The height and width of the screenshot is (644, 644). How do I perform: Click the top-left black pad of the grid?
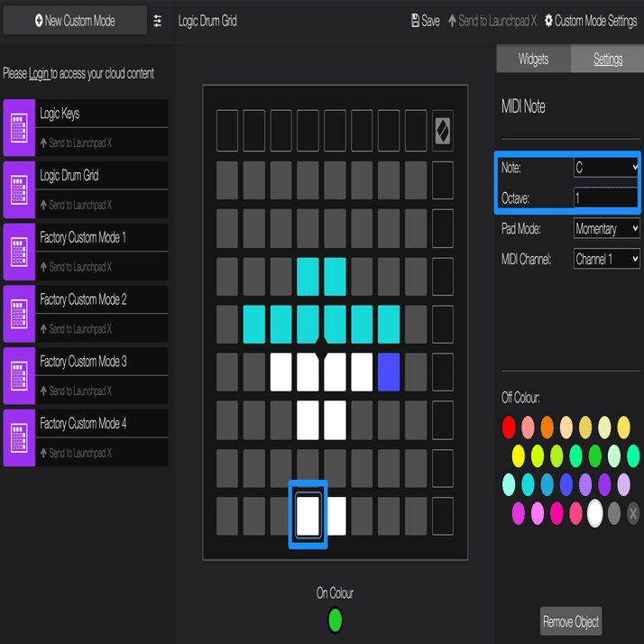click(227, 131)
